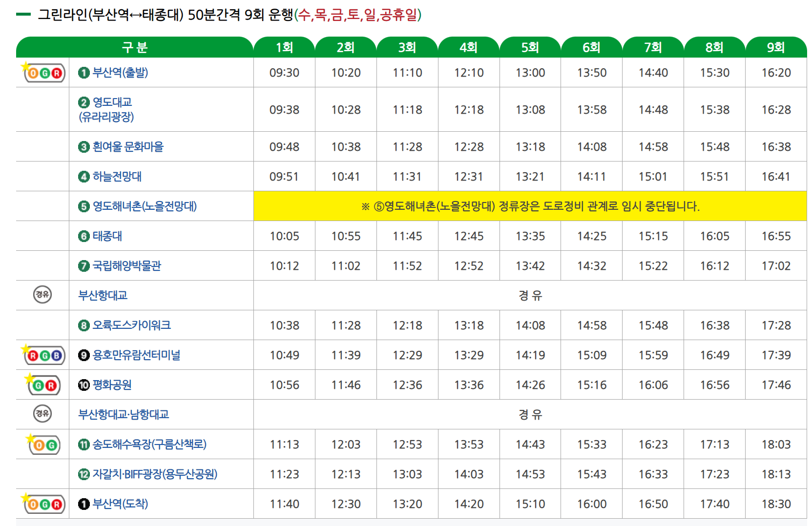
Task: Click the 13:35 time in 태종대 row
Action: tap(530, 236)
